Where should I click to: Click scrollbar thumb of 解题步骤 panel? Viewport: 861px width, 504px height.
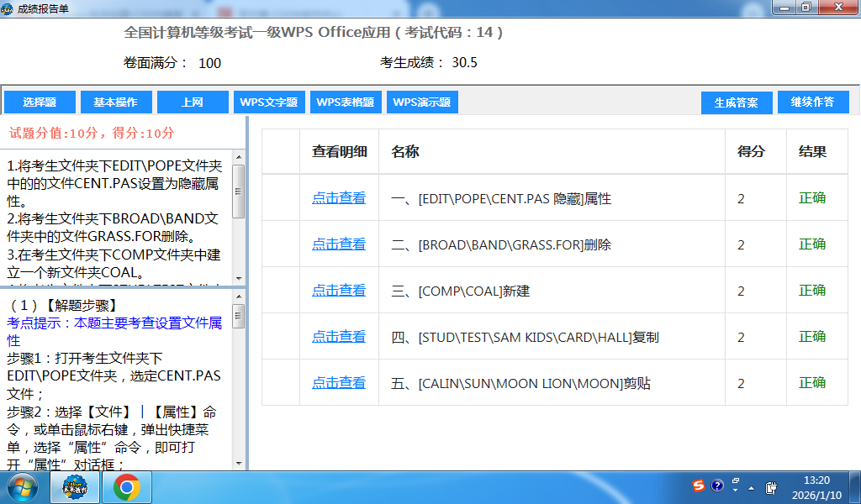pyautogui.click(x=238, y=317)
